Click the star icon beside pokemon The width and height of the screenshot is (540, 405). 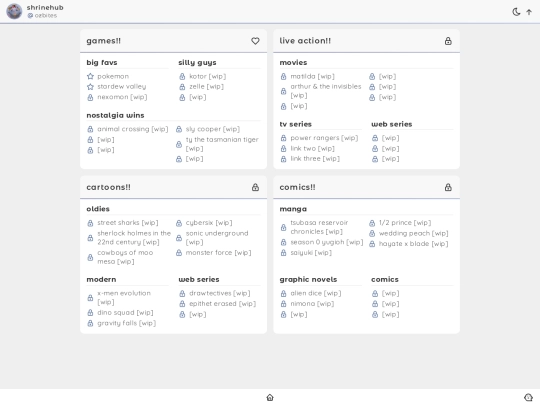coord(90,76)
